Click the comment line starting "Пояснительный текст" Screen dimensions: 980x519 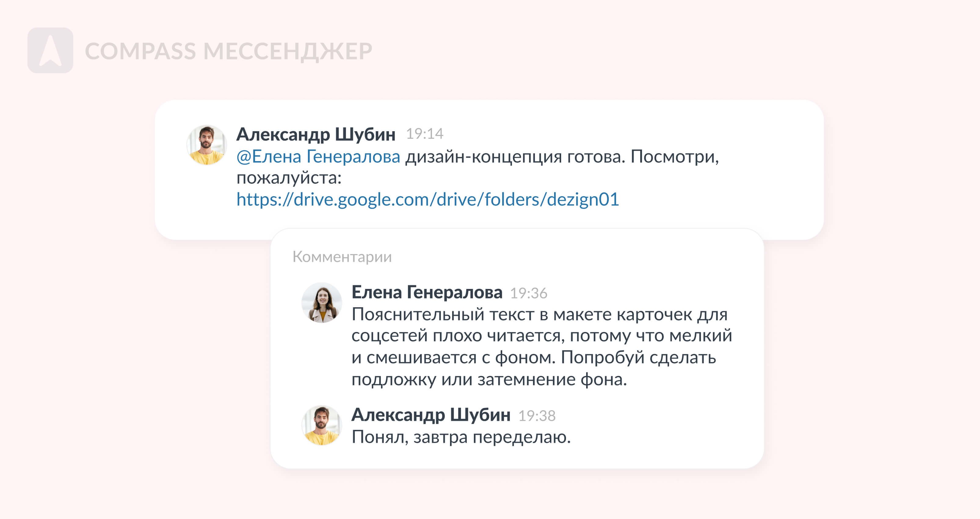tap(539, 315)
